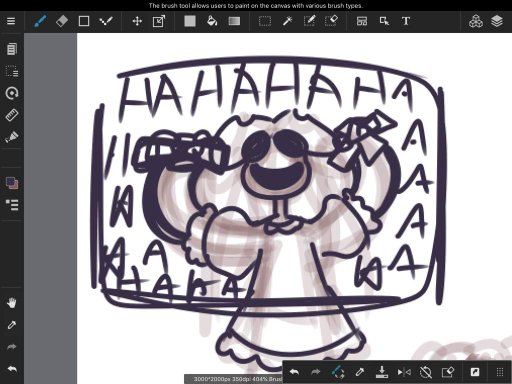
Task: Toggle the Hand pan tool
Action: point(12,303)
